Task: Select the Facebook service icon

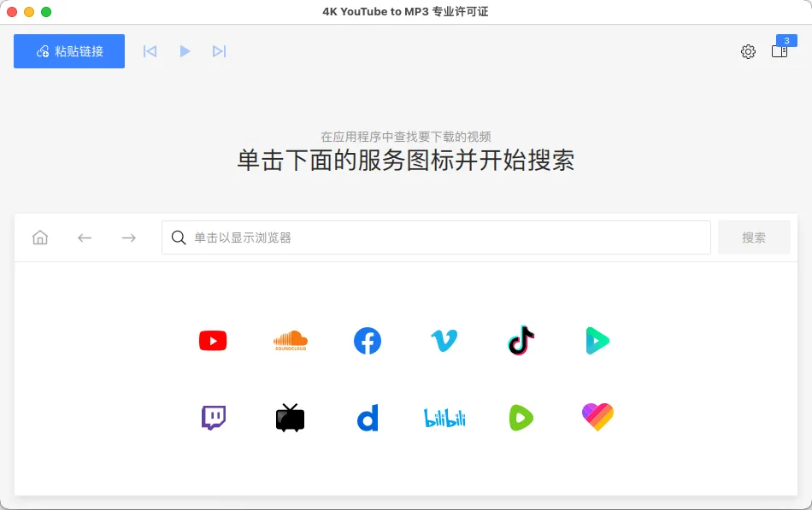Action: coord(368,342)
